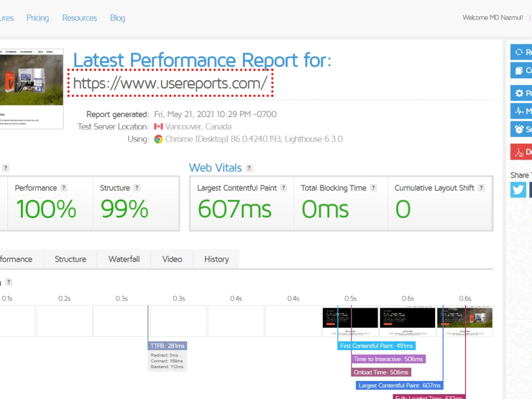
Task: Click the last filmstrip frame showing the forest image
Action: coord(465,321)
